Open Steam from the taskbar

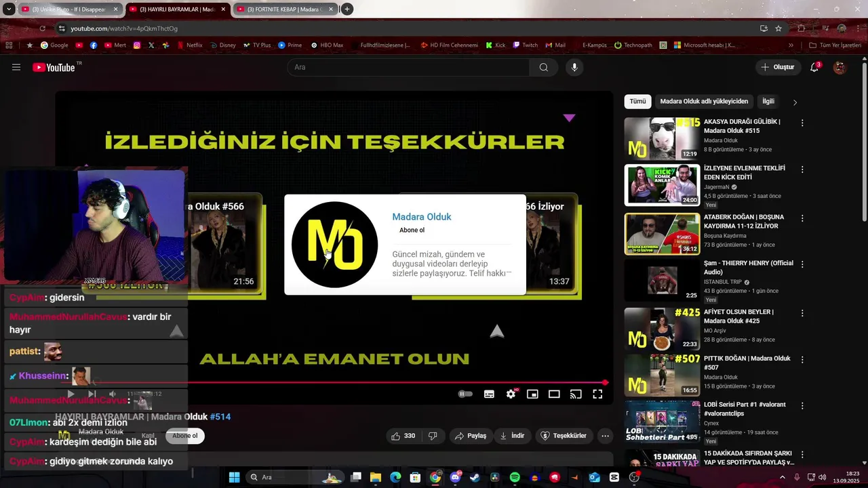pyautogui.click(x=475, y=477)
